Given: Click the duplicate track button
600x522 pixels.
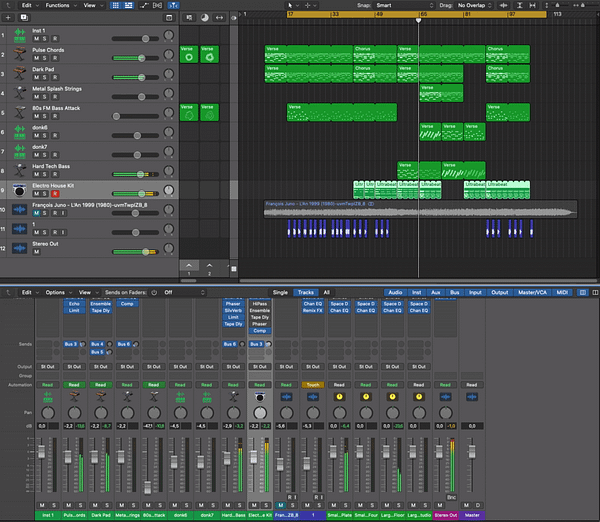Looking at the screenshot, I should (24, 17).
